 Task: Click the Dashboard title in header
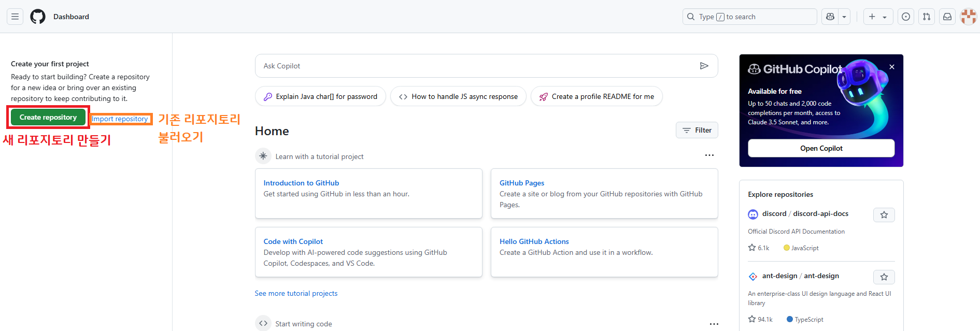pyautogui.click(x=71, y=17)
